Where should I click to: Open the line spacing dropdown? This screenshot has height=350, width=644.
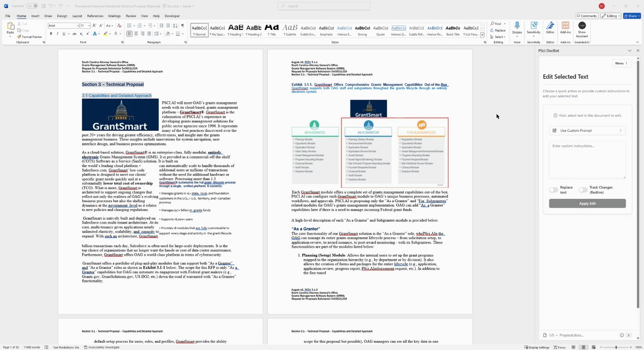click(x=157, y=34)
